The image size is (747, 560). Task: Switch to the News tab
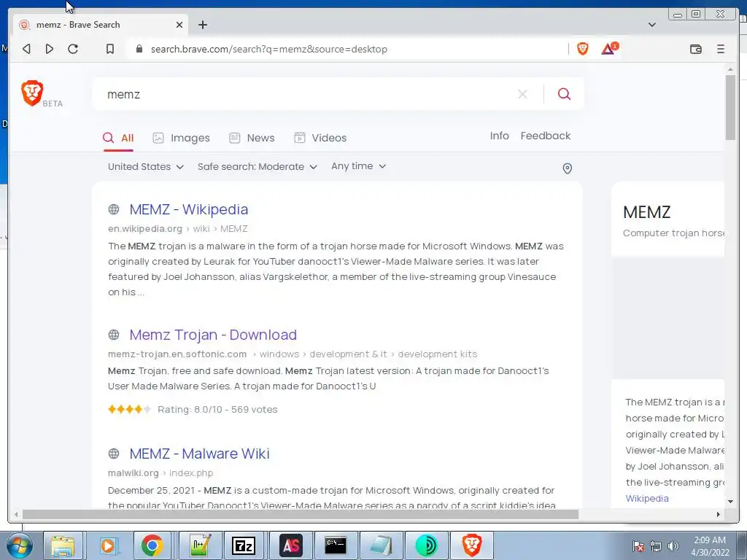(x=252, y=138)
